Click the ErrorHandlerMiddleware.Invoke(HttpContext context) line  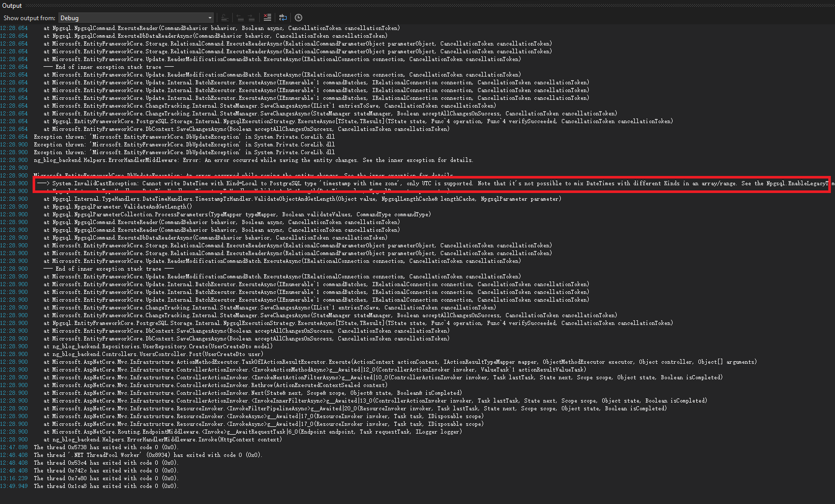(163, 440)
